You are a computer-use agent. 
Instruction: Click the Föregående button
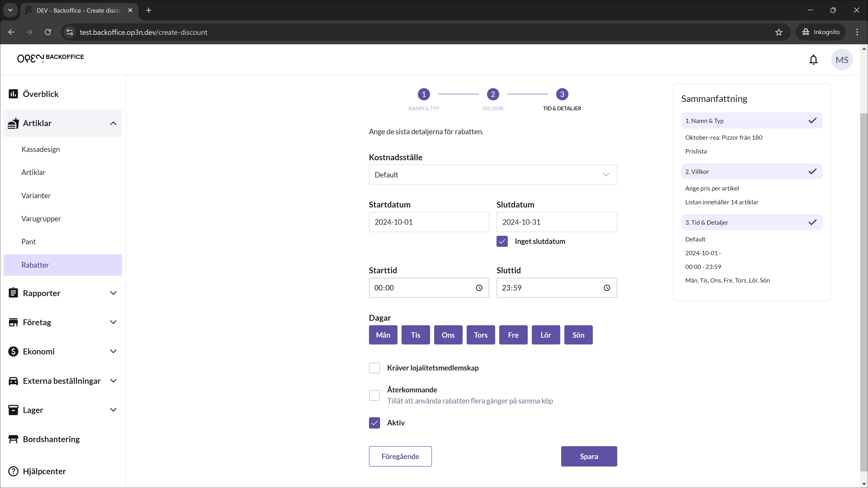coord(400,456)
